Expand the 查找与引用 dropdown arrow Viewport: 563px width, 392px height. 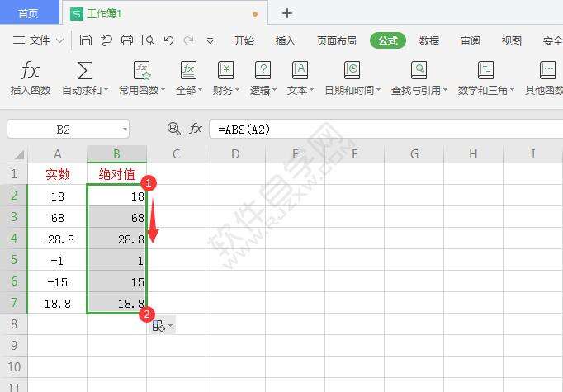pos(445,90)
